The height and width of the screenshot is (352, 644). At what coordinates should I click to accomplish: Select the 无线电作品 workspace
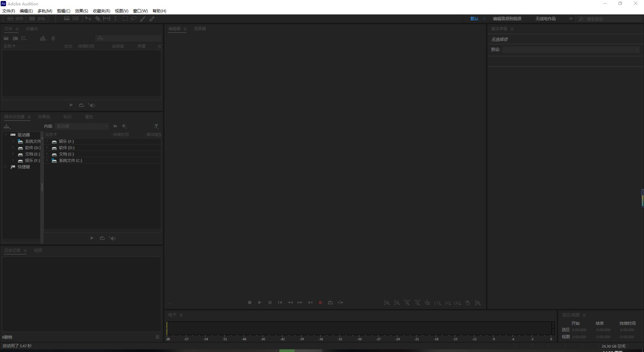coord(545,19)
